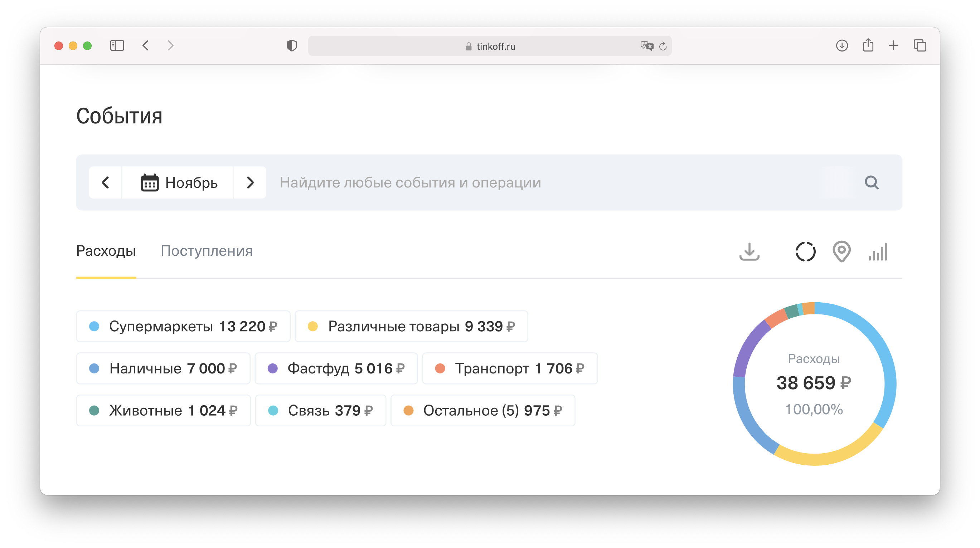
Task: Open the page translation icon
Action: point(646,46)
